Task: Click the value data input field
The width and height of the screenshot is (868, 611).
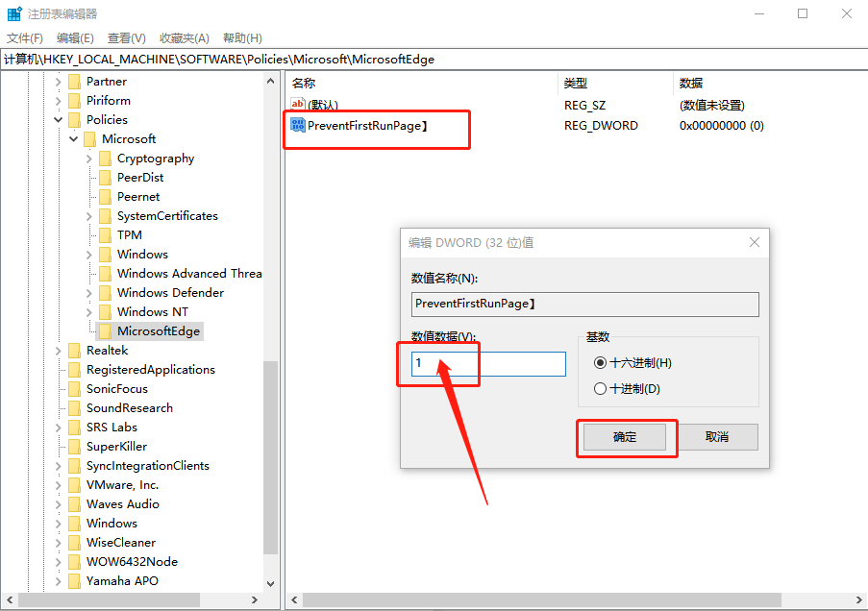Action: click(x=488, y=363)
